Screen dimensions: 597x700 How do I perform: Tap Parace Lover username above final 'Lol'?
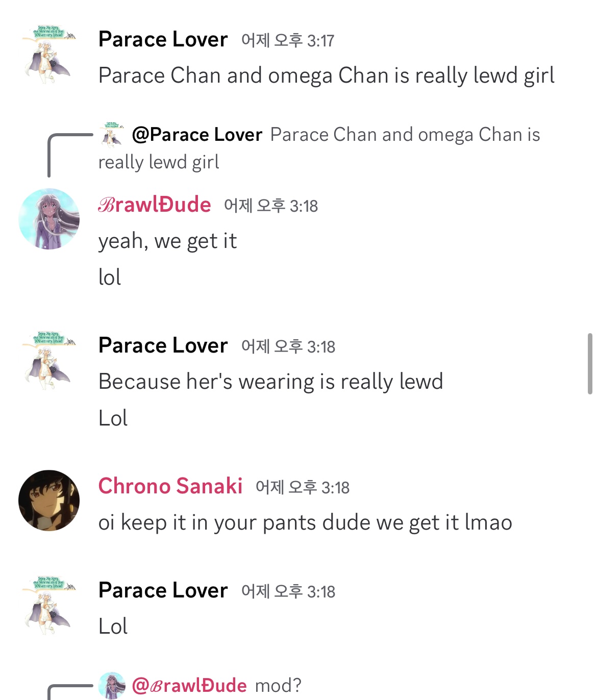[163, 590]
